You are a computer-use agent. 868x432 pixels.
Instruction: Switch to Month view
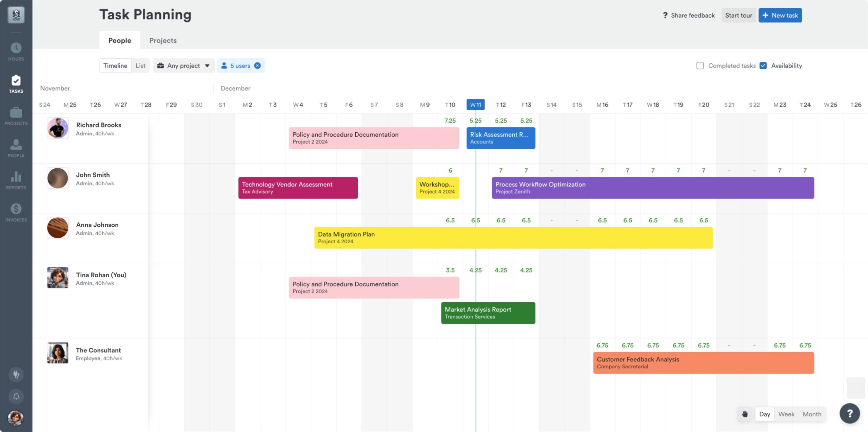coord(812,414)
